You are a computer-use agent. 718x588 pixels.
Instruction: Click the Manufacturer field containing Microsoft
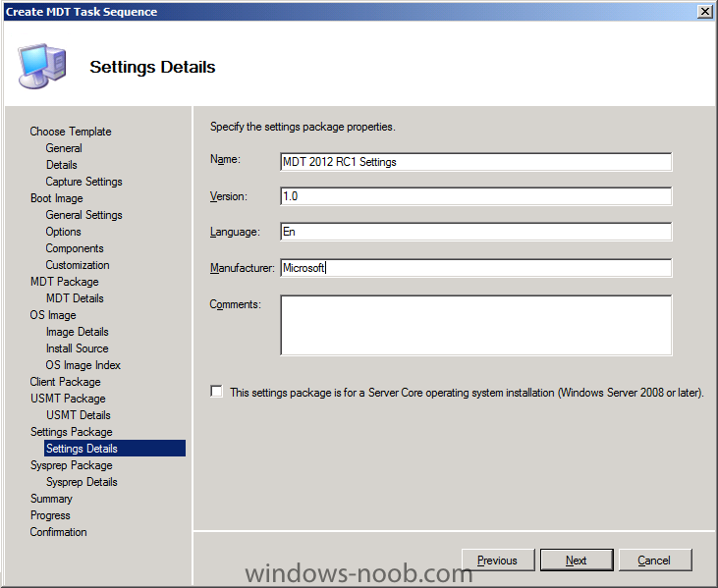(x=475, y=268)
